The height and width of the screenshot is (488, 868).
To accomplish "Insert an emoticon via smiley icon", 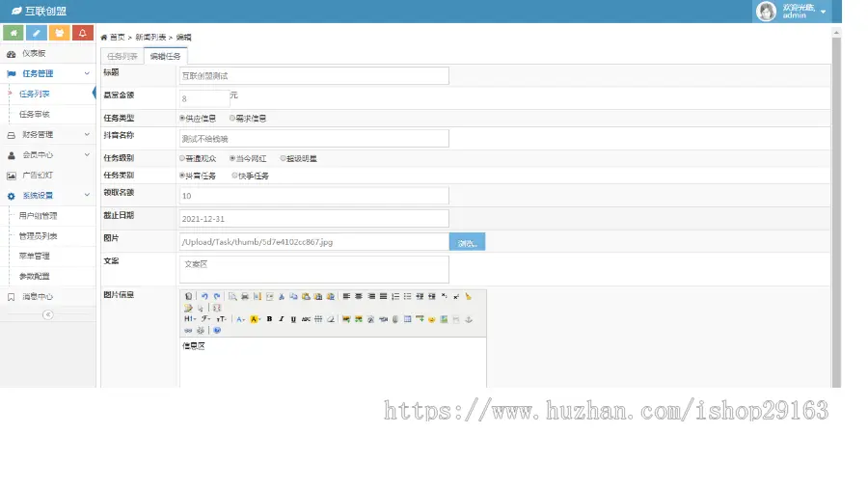I will pyautogui.click(x=432, y=319).
